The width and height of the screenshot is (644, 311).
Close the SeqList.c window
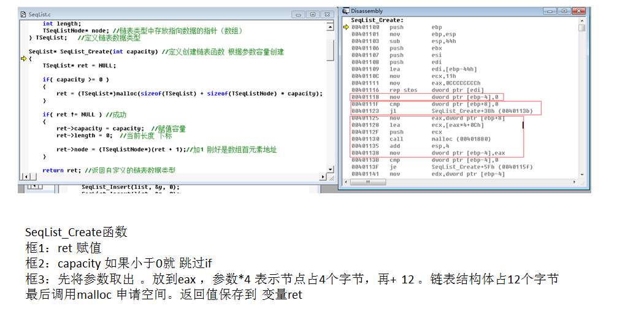[327, 14]
